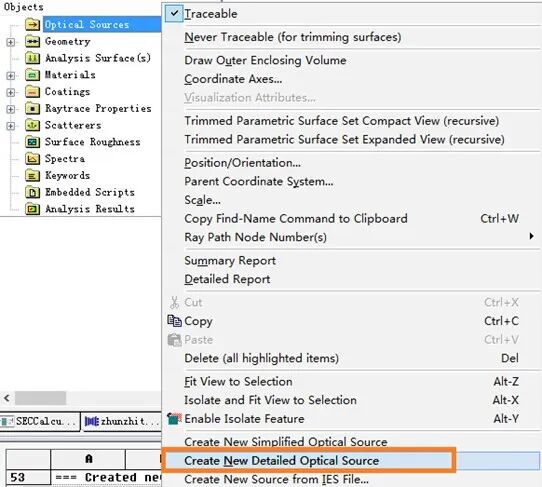Click the tree panel scroll left arrow
Viewport: 542px width, 487px height.
[7, 398]
